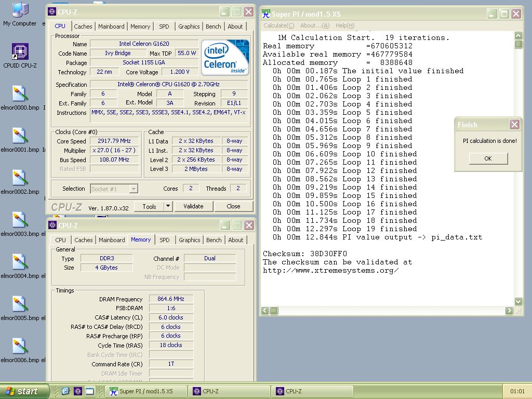
Task: Click CPU-Z title bar icon in lower Memory window
Action: (52, 225)
